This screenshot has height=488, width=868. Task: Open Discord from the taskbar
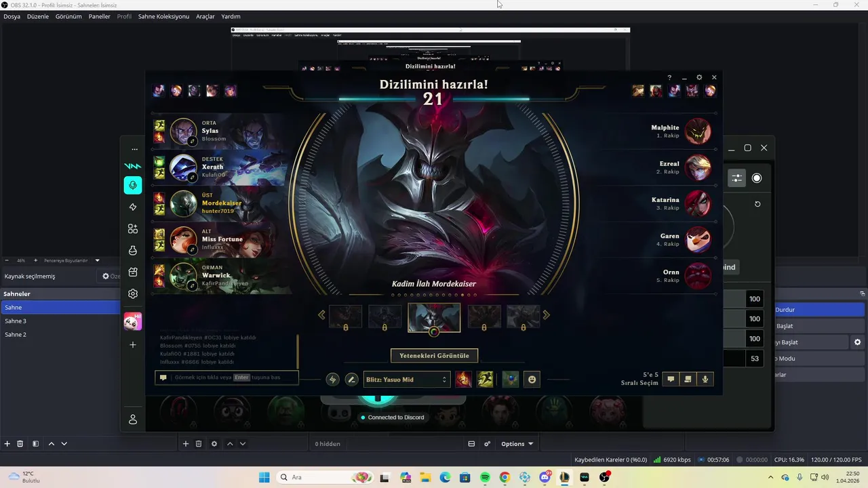click(x=545, y=477)
